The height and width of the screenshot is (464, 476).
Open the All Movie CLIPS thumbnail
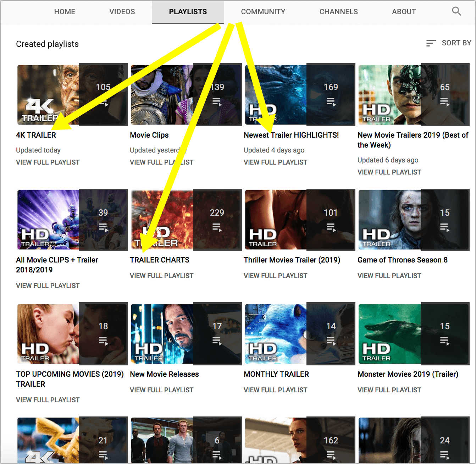tap(72, 220)
